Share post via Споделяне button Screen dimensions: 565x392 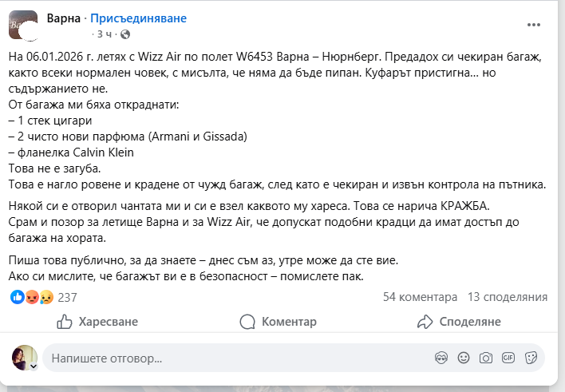click(459, 322)
